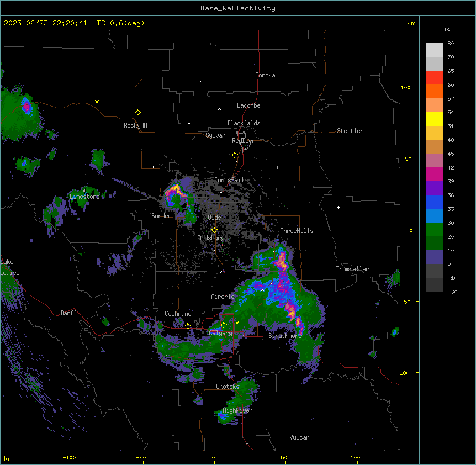This screenshot has height=465, width=476.
Task: Click the Blackfalds city label
Action: (244, 123)
